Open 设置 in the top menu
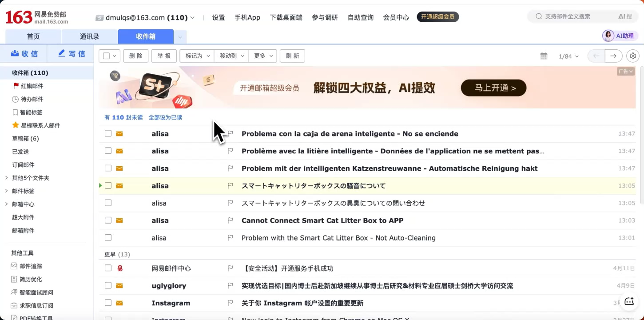The height and width of the screenshot is (320, 644). pyautogui.click(x=219, y=17)
